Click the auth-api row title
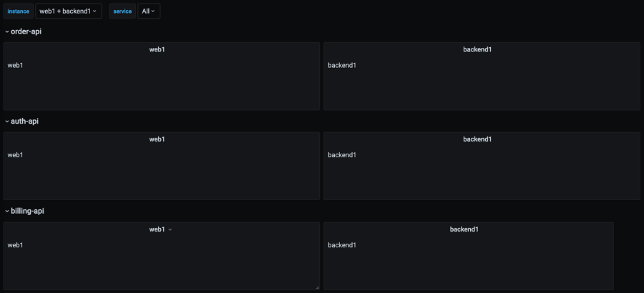This screenshot has height=293, width=644. tap(24, 121)
